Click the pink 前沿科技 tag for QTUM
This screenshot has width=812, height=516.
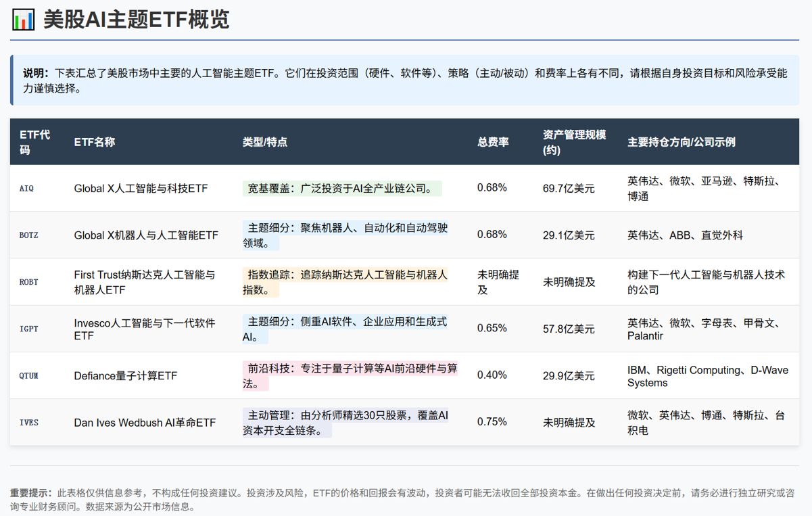(350, 375)
